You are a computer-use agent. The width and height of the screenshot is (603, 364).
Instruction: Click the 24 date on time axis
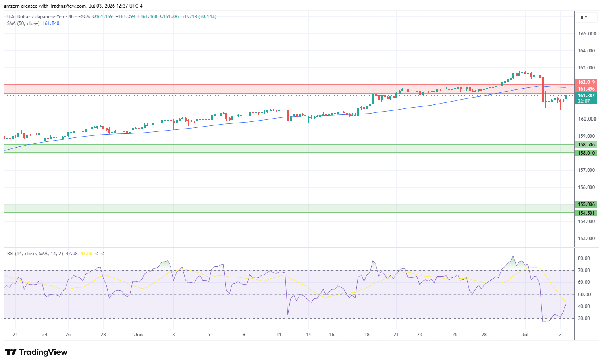coord(45,335)
